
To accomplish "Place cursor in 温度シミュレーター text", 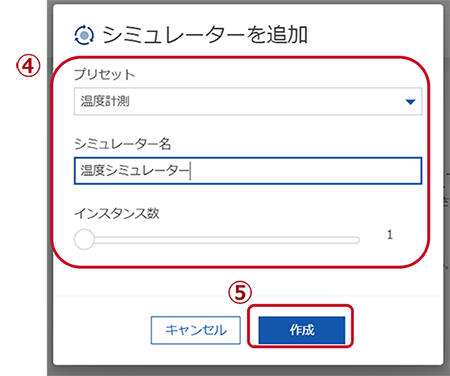I will 135,171.
